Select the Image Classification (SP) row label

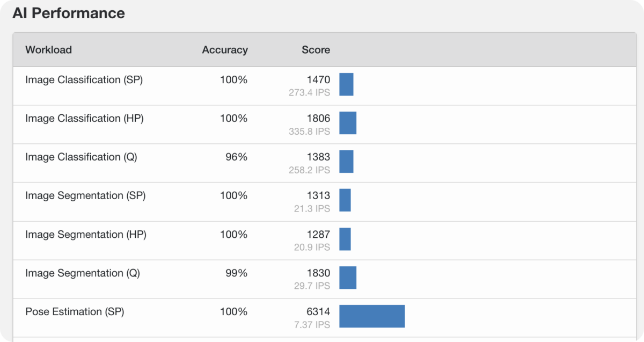84,80
